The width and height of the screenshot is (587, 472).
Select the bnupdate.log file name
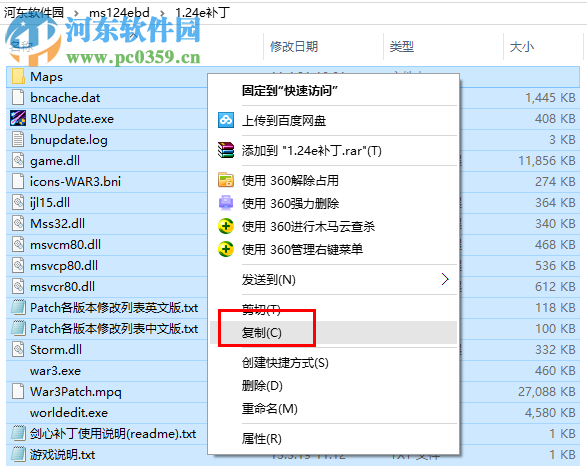pos(69,140)
